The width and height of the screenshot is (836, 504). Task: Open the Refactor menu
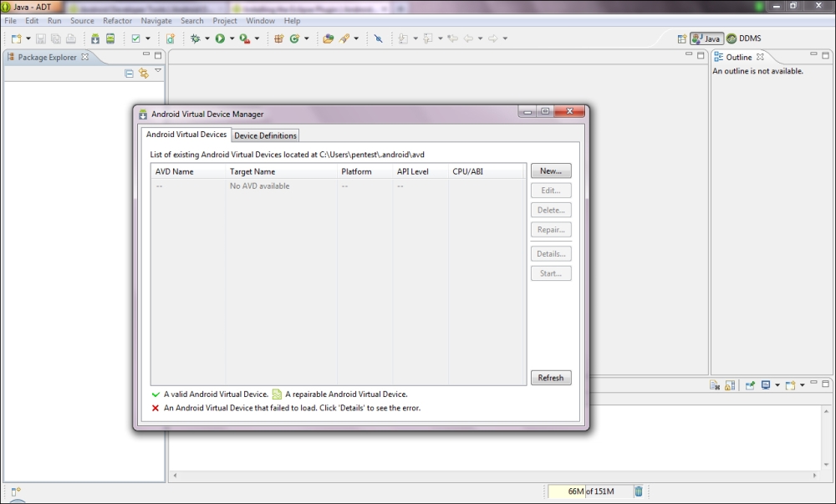click(117, 20)
